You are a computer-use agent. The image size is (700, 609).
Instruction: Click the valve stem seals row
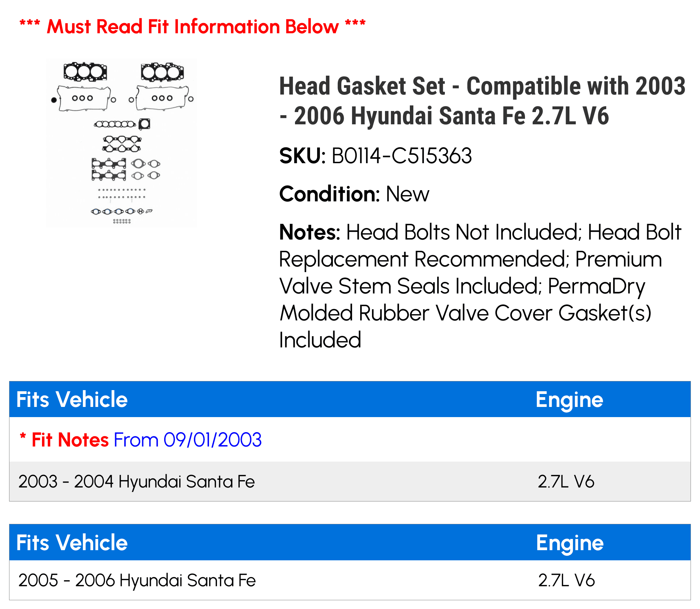122,193
